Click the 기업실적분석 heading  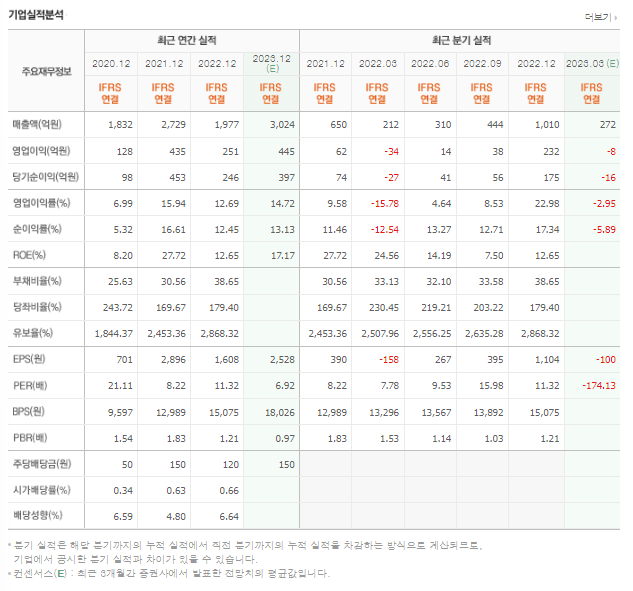[x=36, y=15]
